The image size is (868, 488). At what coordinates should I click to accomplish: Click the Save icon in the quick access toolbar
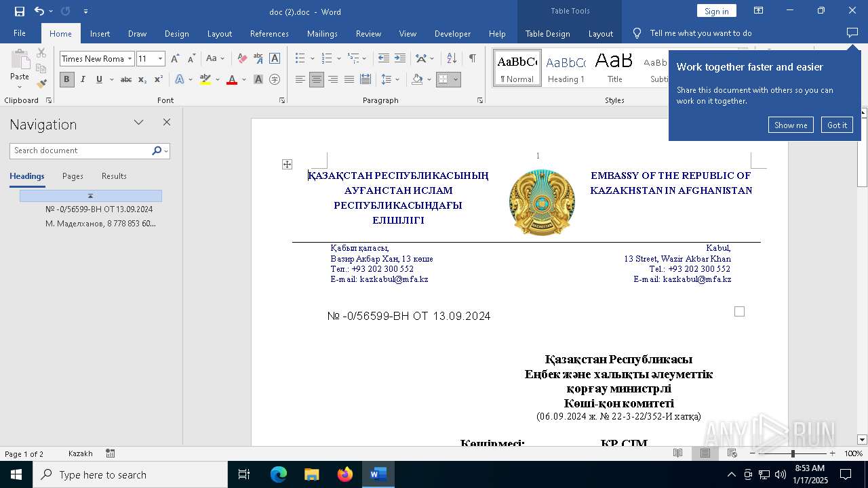pos(20,11)
